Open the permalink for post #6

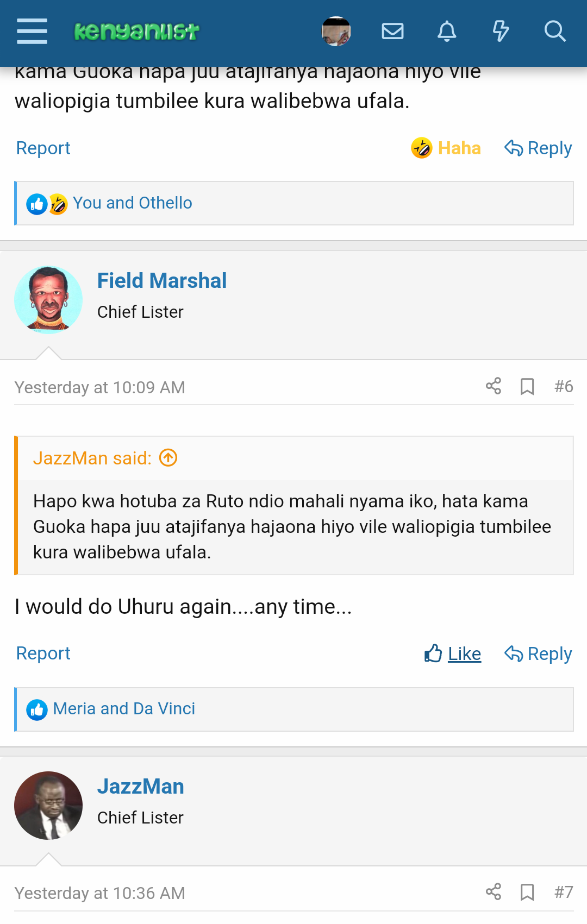pos(564,386)
